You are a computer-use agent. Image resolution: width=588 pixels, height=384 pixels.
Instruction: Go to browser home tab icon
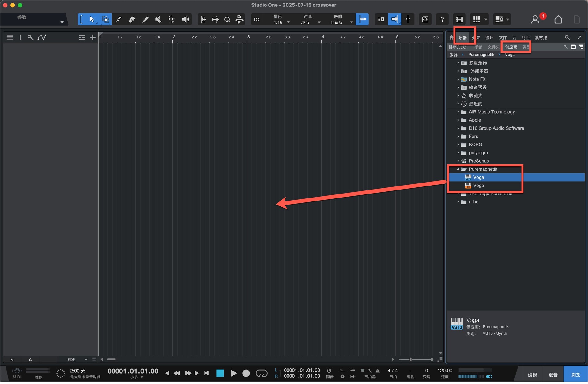tap(451, 37)
